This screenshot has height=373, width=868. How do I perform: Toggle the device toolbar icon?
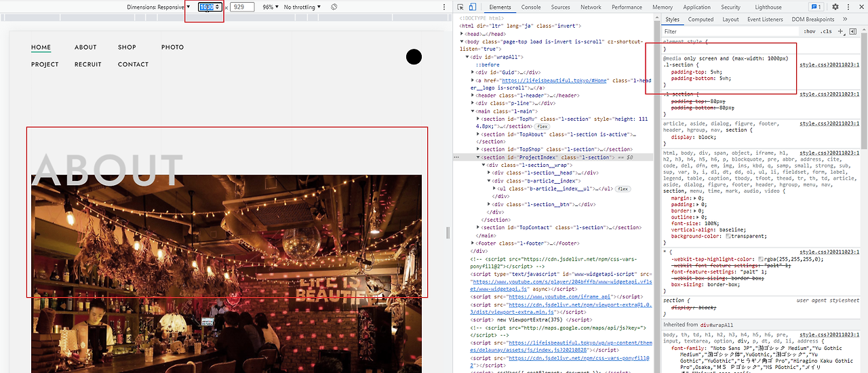click(473, 7)
